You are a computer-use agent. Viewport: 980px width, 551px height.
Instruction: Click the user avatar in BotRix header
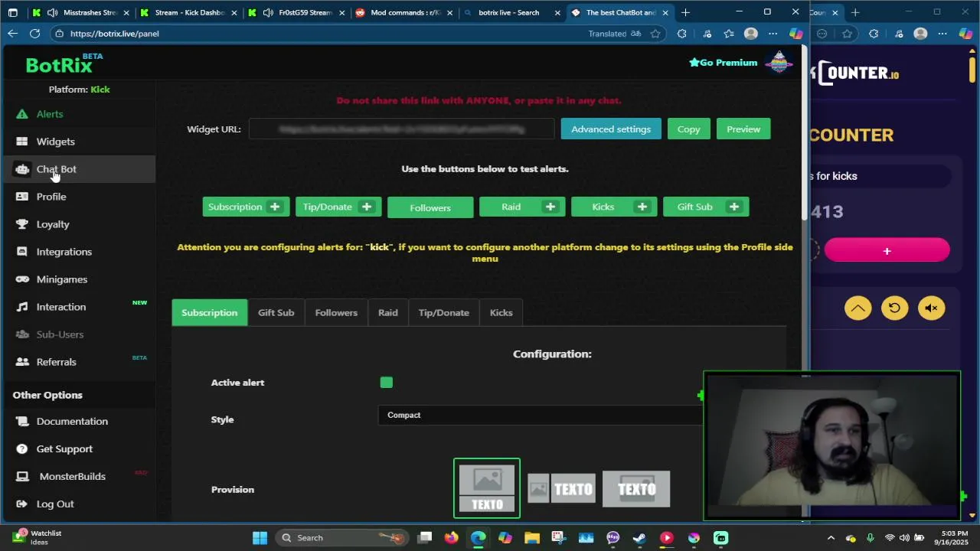(779, 63)
